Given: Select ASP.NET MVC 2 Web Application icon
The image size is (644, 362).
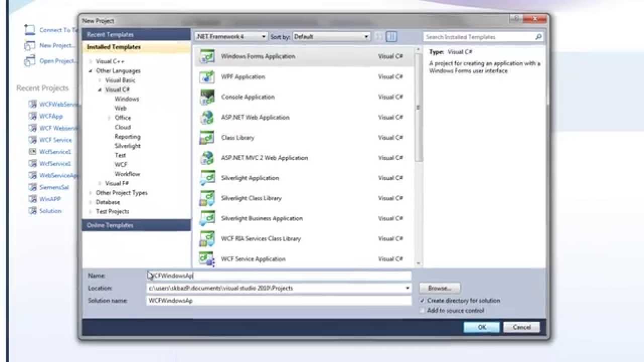Looking at the screenshot, I should [207, 157].
